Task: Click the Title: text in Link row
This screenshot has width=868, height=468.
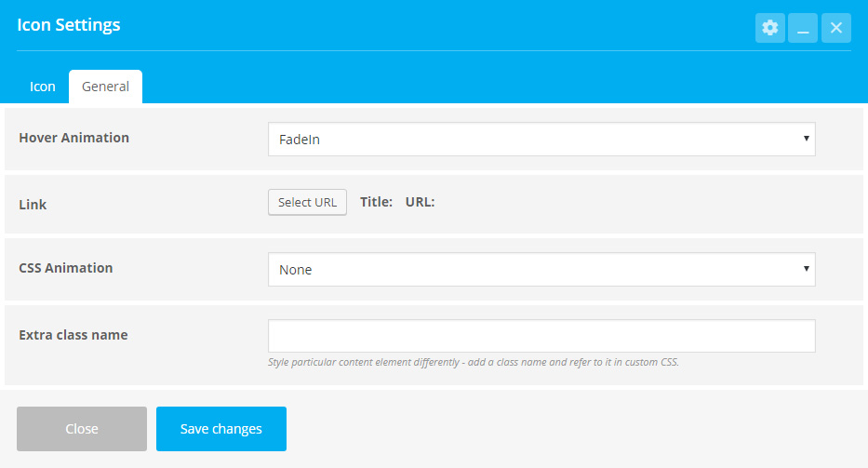Action: point(377,202)
